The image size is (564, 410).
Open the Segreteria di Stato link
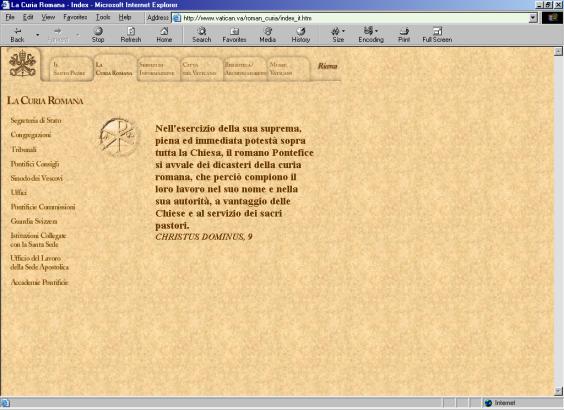point(36,120)
